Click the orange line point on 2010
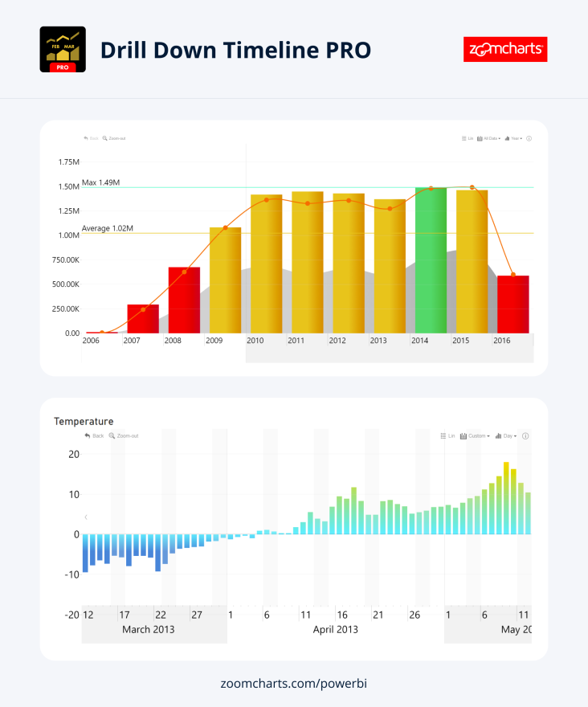 click(267, 200)
